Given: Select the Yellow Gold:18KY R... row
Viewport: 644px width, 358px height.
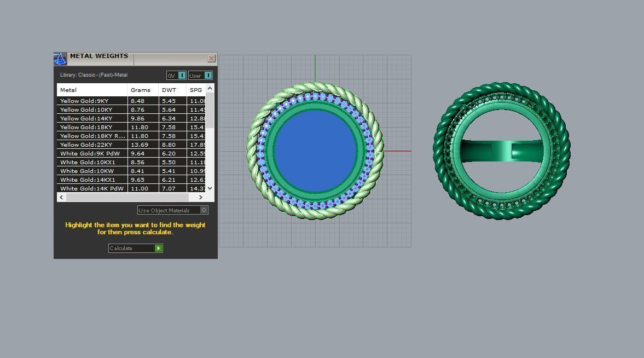Looking at the screenshot, I should 131,136.
